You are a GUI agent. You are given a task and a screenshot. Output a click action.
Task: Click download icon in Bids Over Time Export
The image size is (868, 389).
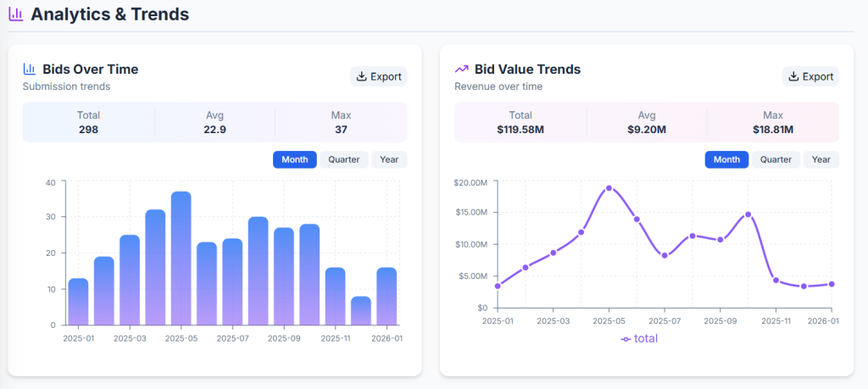point(362,76)
